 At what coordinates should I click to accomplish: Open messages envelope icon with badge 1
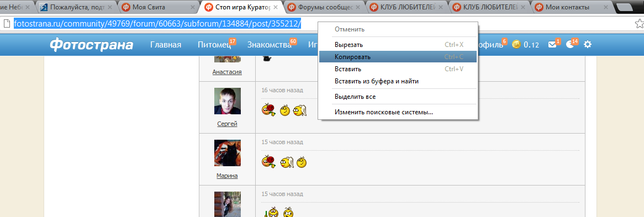pos(552,44)
